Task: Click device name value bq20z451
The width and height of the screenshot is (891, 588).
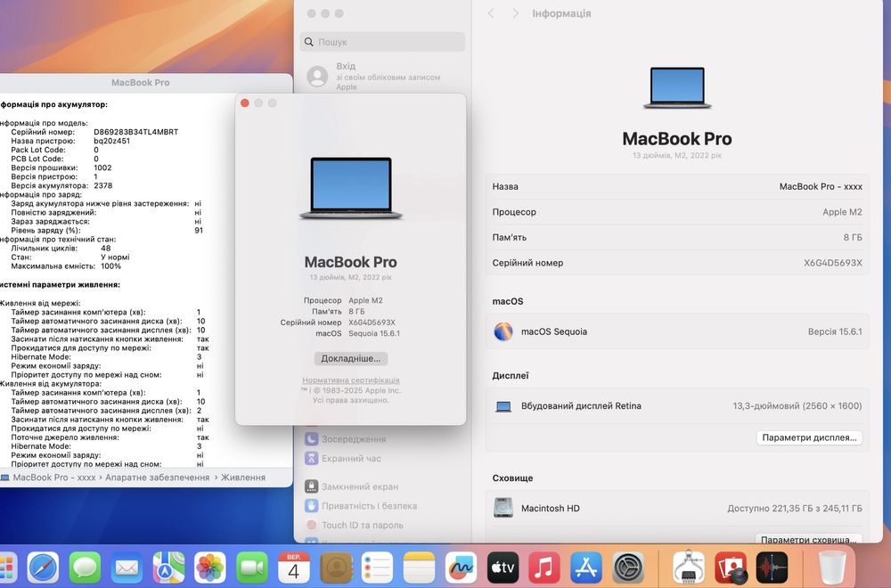Action: pos(111,141)
